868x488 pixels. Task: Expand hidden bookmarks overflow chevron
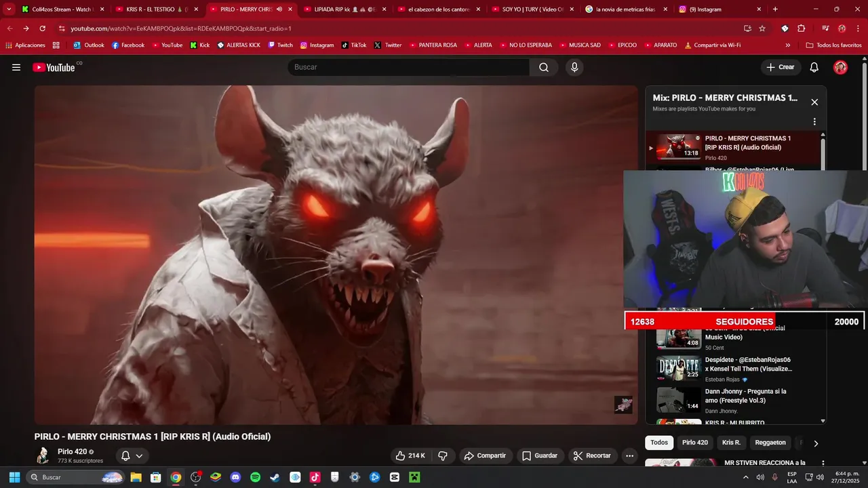point(787,45)
